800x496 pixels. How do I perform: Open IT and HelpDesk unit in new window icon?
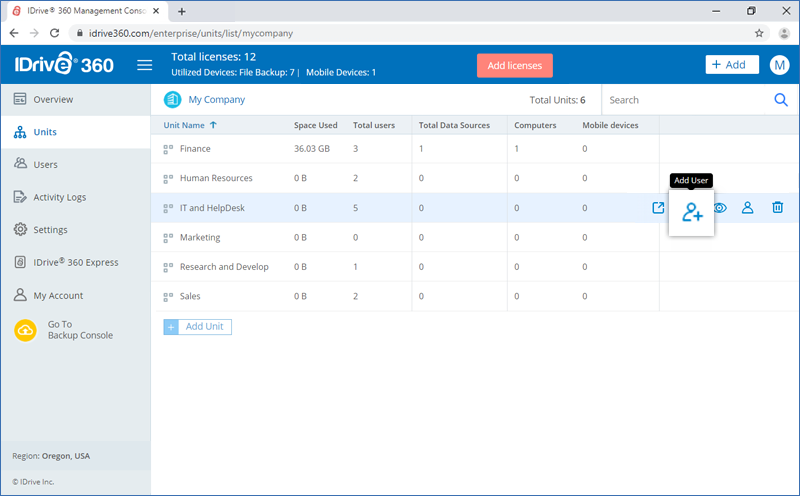658,208
